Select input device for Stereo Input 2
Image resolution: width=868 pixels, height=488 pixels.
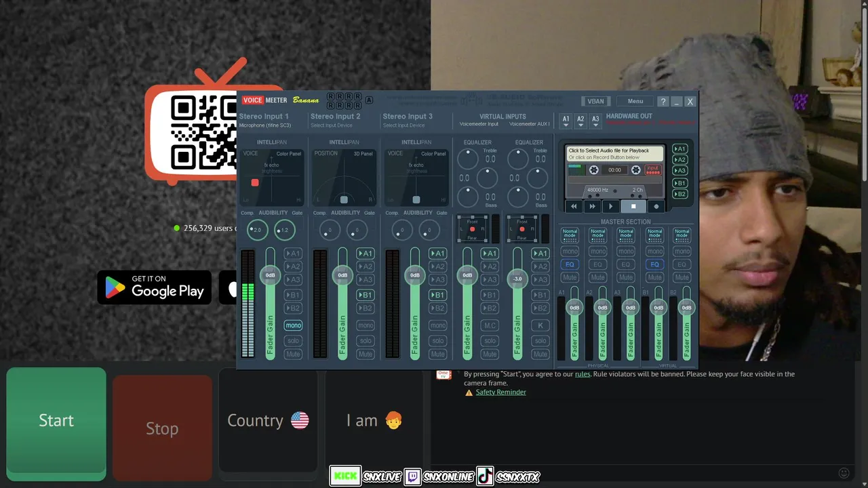click(x=332, y=125)
